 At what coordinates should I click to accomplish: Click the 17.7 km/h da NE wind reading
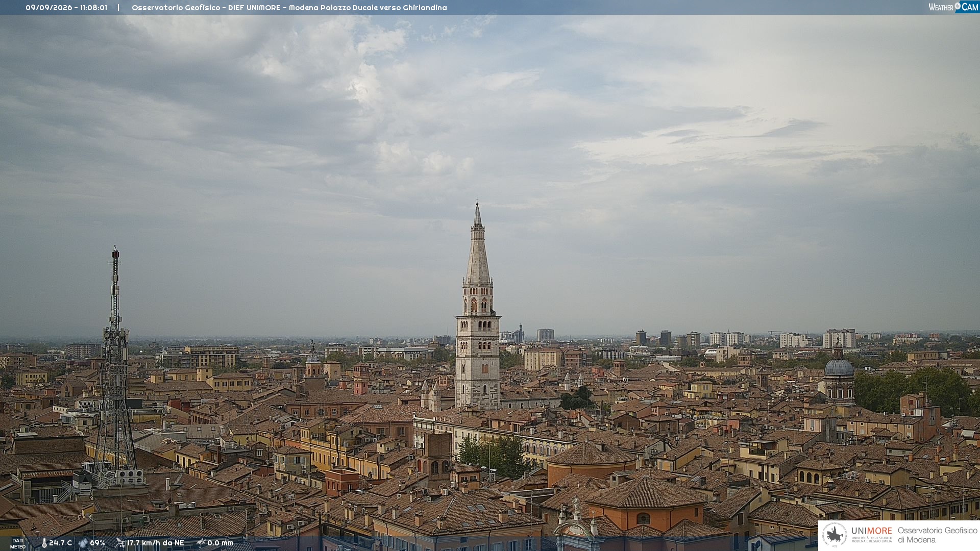[x=155, y=543]
